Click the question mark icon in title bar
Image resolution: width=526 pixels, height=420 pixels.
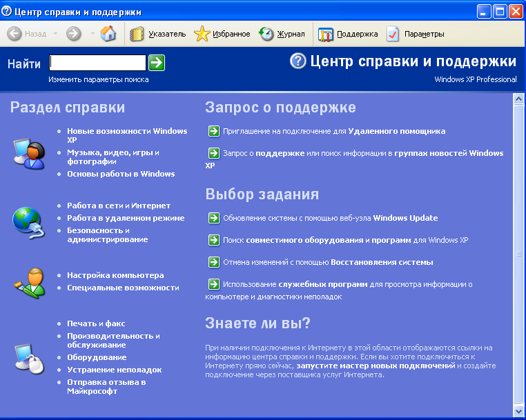pyautogui.click(x=7, y=11)
